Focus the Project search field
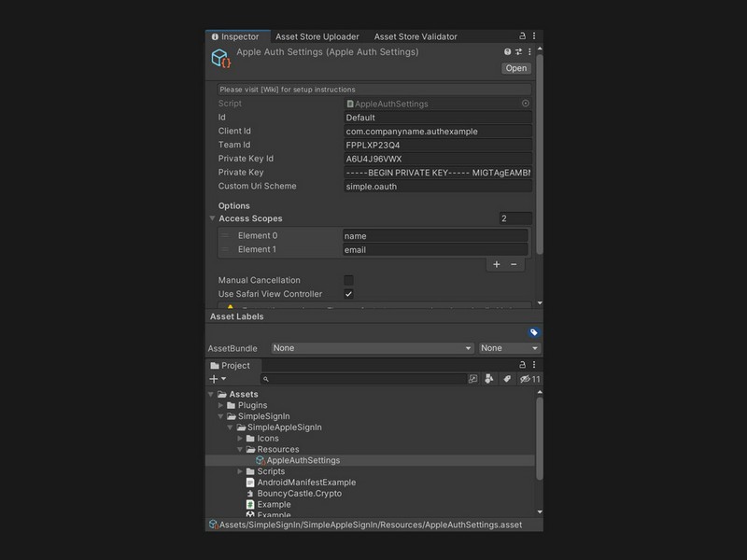 click(363, 379)
